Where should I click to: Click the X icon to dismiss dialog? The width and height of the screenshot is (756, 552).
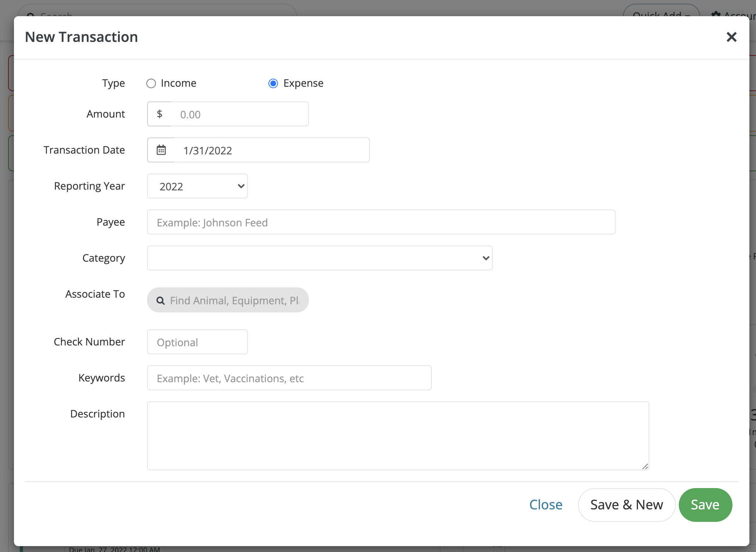coord(731,37)
